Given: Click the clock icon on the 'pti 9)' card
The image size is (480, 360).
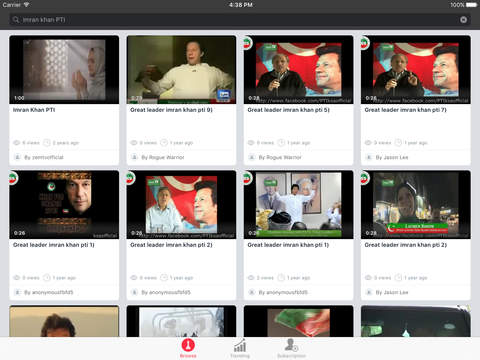Looking at the screenshot, I should pyautogui.click(x=164, y=143).
